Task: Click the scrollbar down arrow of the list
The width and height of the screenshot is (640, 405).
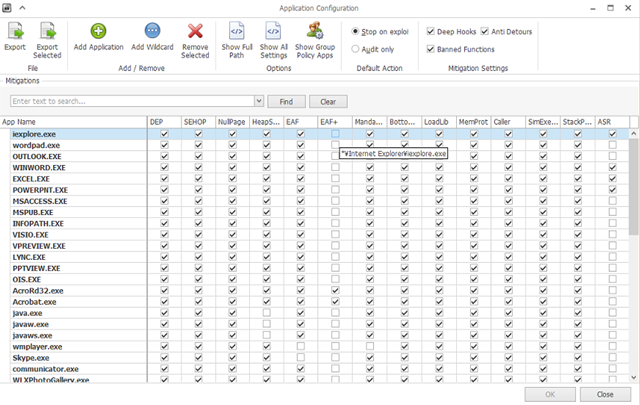Action: (633, 378)
